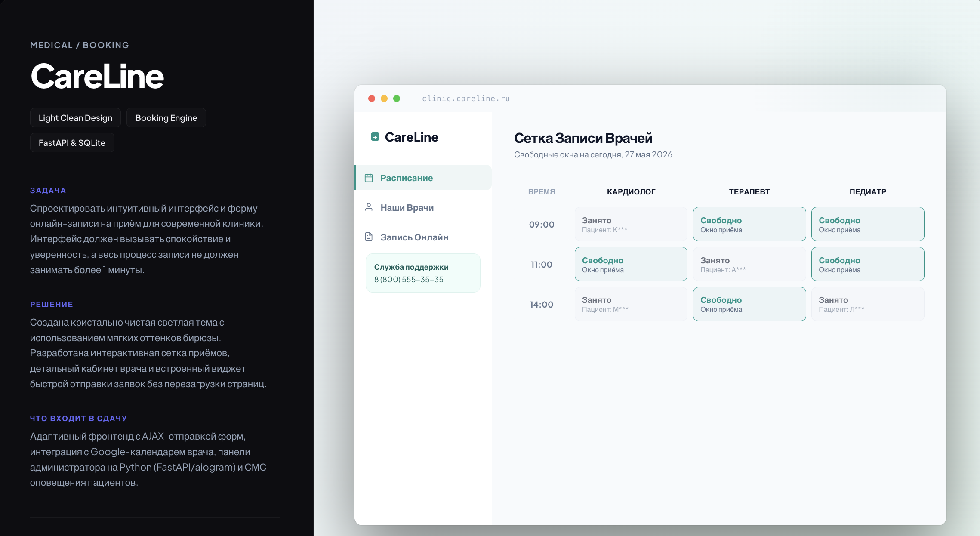Click the 09:00 time row label

[542, 225]
